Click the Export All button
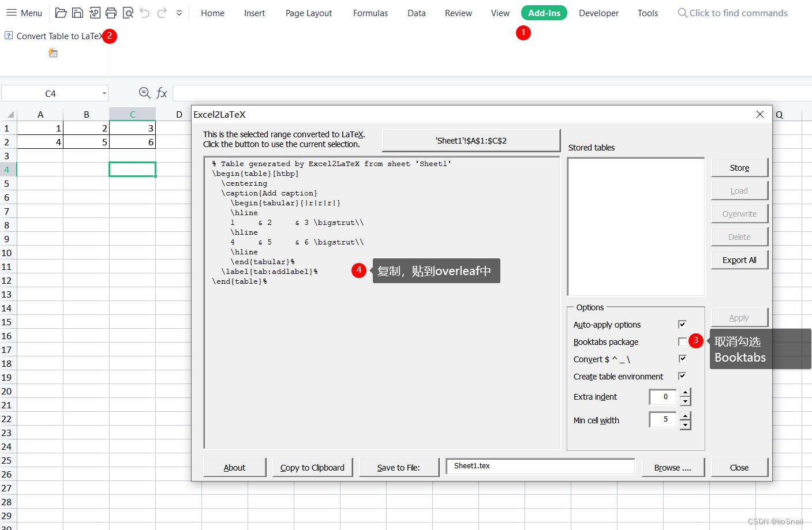812x530 pixels. [739, 260]
